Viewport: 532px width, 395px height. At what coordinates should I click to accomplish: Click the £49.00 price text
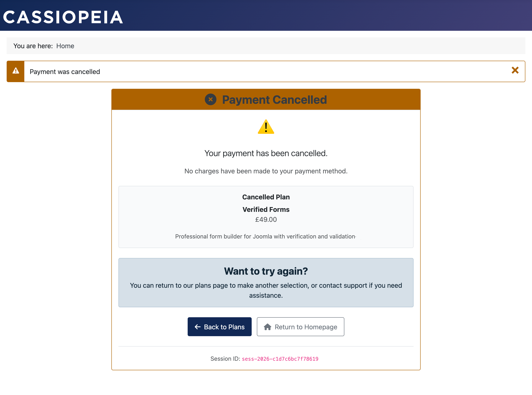click(266, 220)
